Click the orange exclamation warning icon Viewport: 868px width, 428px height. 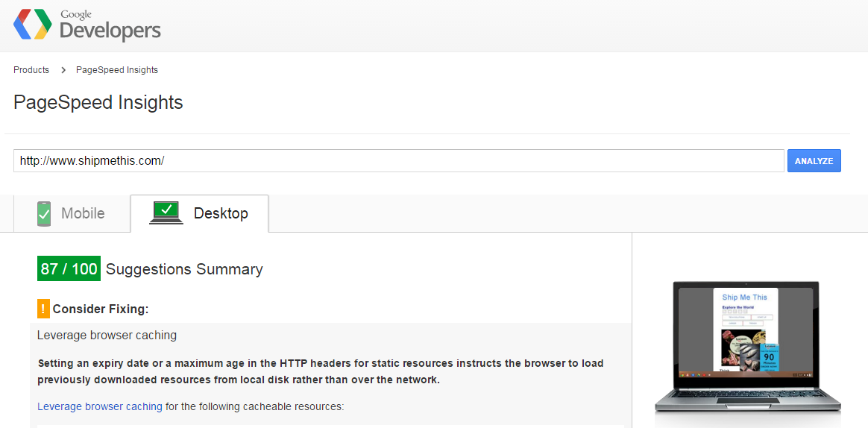43,309
